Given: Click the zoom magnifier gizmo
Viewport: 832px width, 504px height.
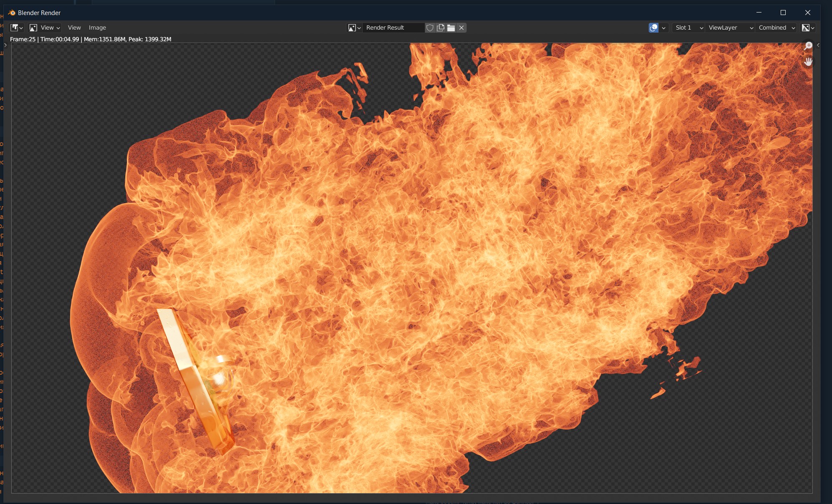Looking at the screenshot, I should point(808,45).
